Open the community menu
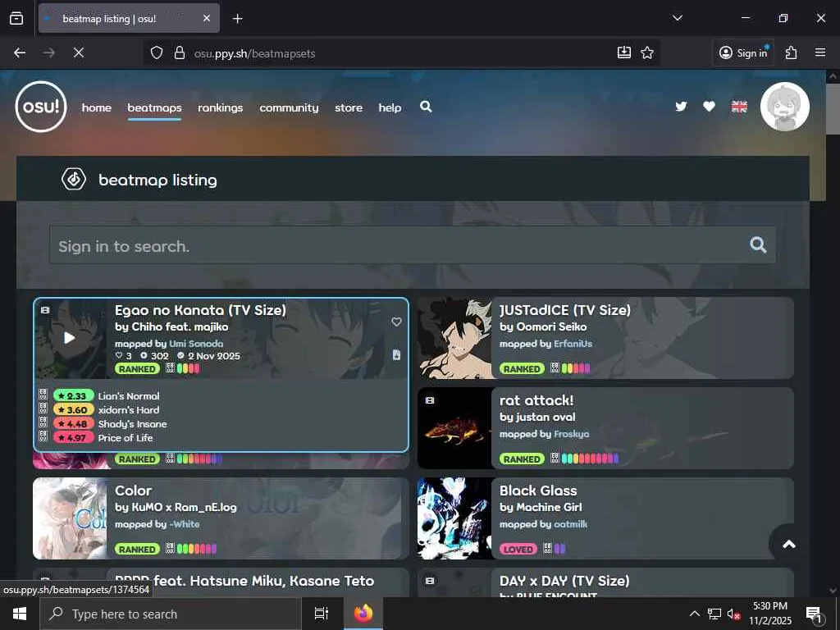The height and width of the screenshot is (630, 840). [289, 107]
